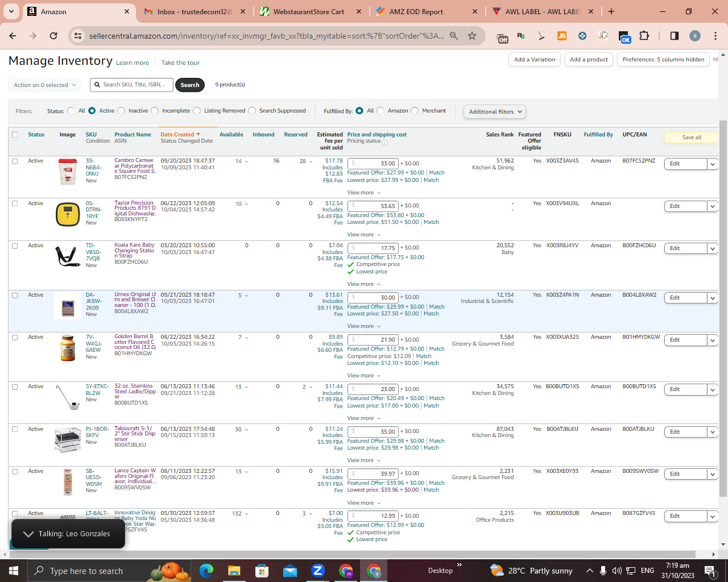Launch Microsoft Edge from the taskbar
The height and width of the screenshot is (582, 728).
click(206, 571)
